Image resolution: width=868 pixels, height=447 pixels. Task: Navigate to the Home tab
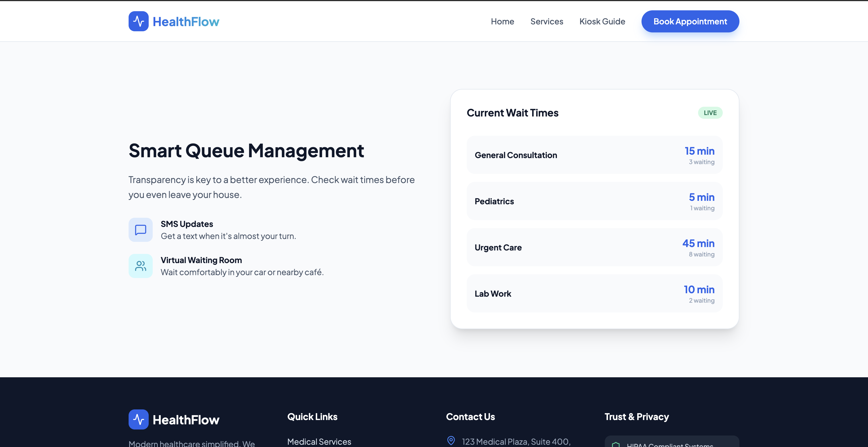(x=502, y=21)
